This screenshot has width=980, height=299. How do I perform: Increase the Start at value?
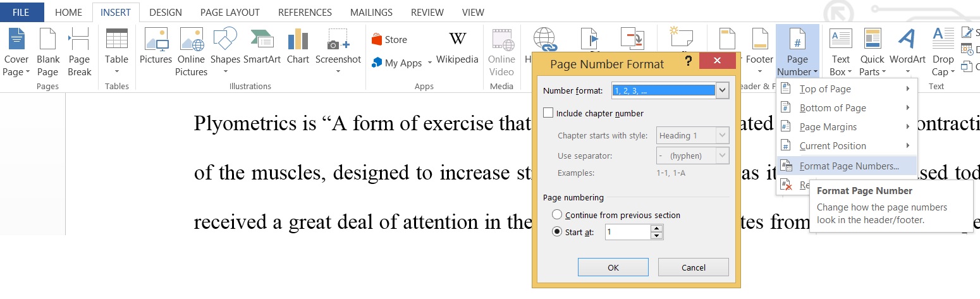point(657,228)
